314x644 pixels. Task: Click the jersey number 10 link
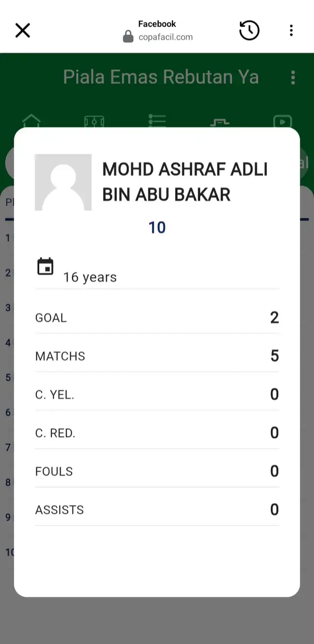(157, 227)
